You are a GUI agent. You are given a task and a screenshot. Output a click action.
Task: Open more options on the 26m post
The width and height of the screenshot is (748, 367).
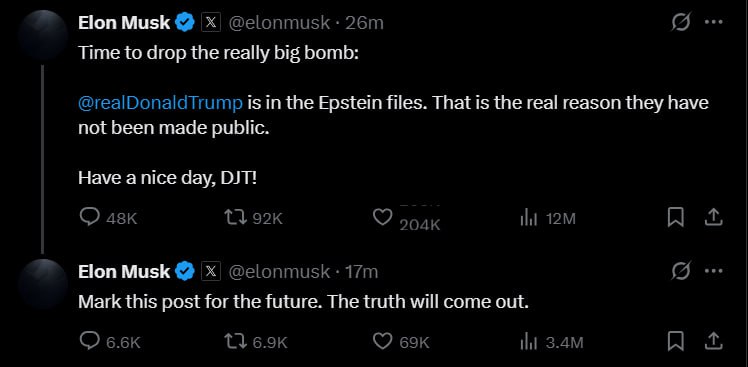tap(714, 22)
